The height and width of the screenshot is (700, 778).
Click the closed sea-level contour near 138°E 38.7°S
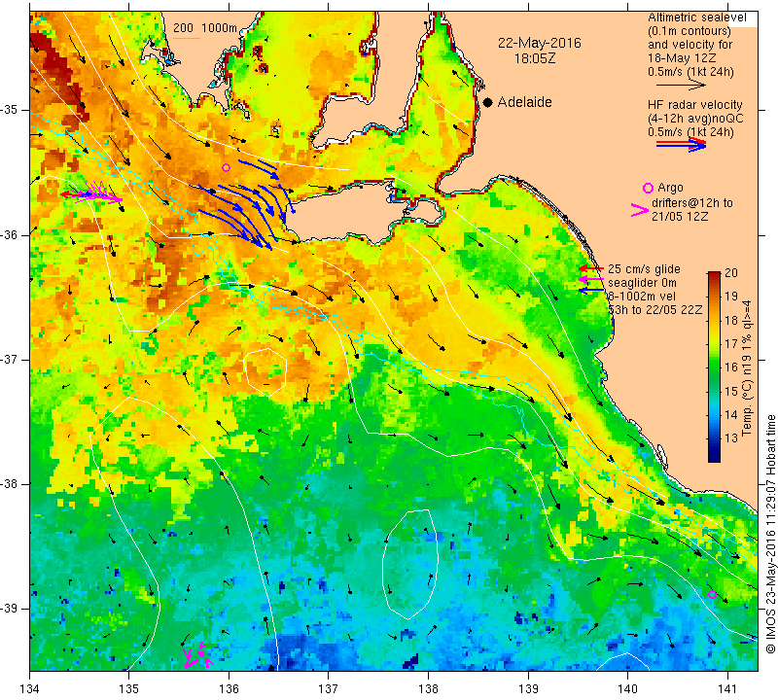coord(409,563)
